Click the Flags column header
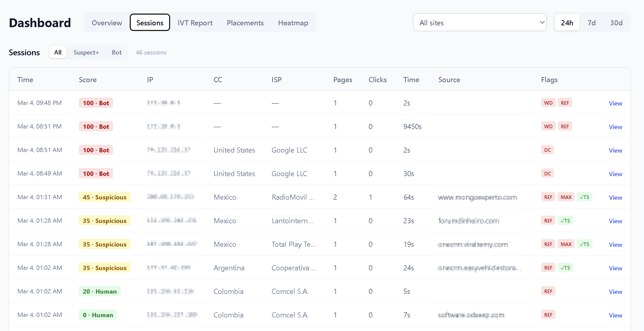 549,80
